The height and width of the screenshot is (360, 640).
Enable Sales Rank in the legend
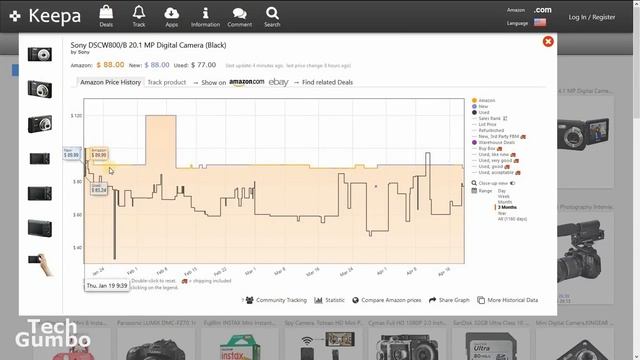click(490, 118)
